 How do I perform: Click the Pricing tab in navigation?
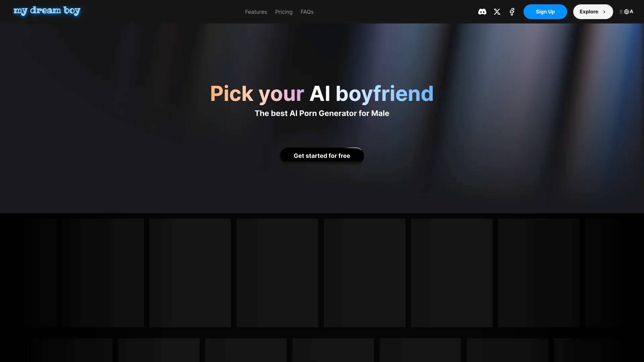[284, 11]
